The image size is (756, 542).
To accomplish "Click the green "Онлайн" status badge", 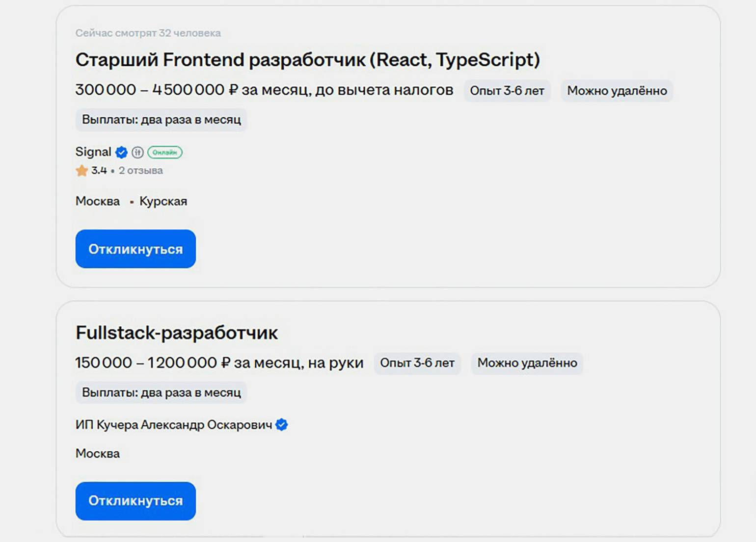I will (164, 153).
